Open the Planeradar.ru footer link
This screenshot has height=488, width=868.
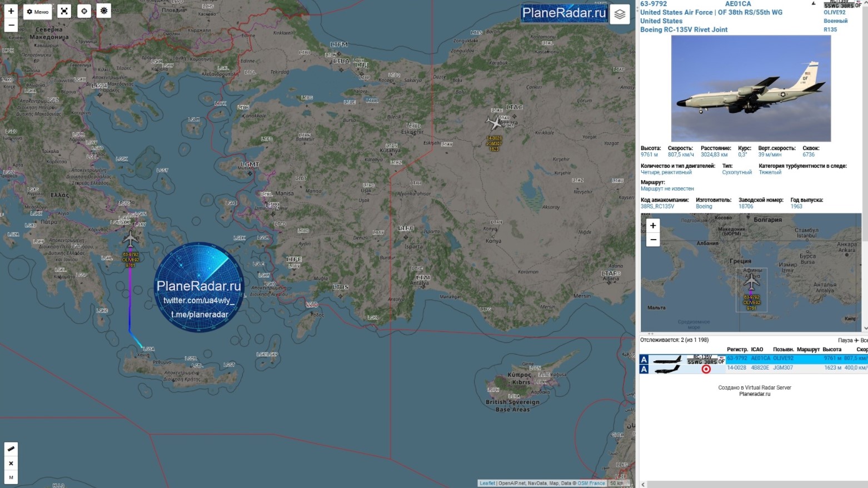click(755, 394)
